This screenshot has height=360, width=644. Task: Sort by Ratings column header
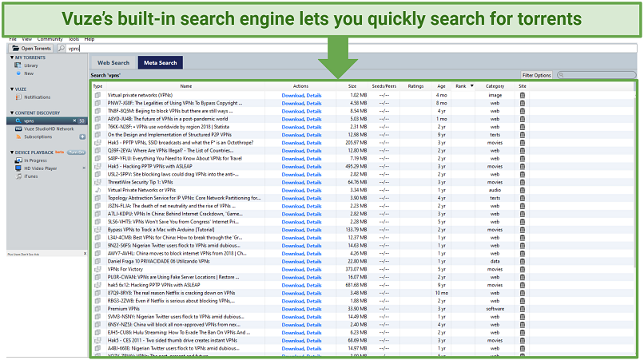pos(415,86)
